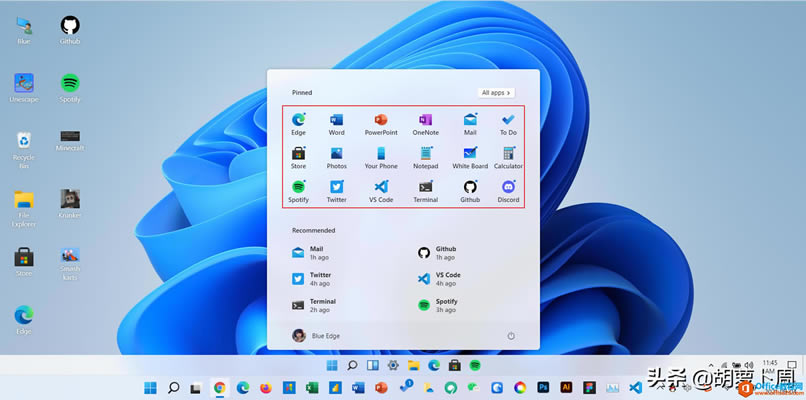Click the power button in Start menu

[510, 336]
